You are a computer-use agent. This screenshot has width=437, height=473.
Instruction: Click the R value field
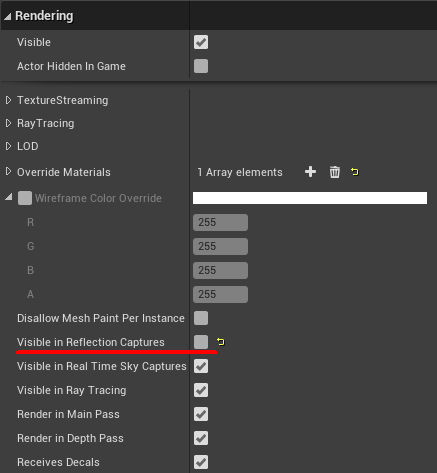pos(220,222)
